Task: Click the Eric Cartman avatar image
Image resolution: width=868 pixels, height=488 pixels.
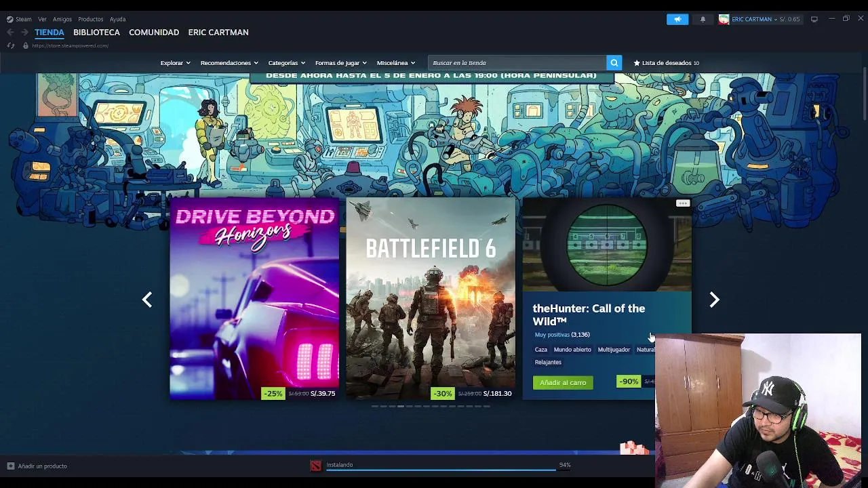Action: tap(724, 19)
